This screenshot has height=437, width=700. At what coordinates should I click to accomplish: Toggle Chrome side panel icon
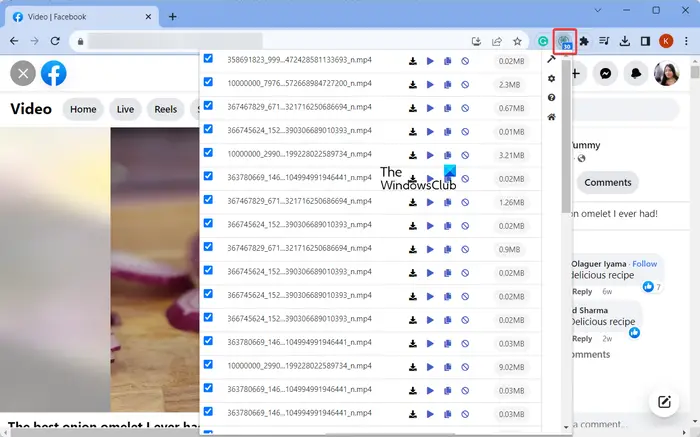click(x=645, y=42)
